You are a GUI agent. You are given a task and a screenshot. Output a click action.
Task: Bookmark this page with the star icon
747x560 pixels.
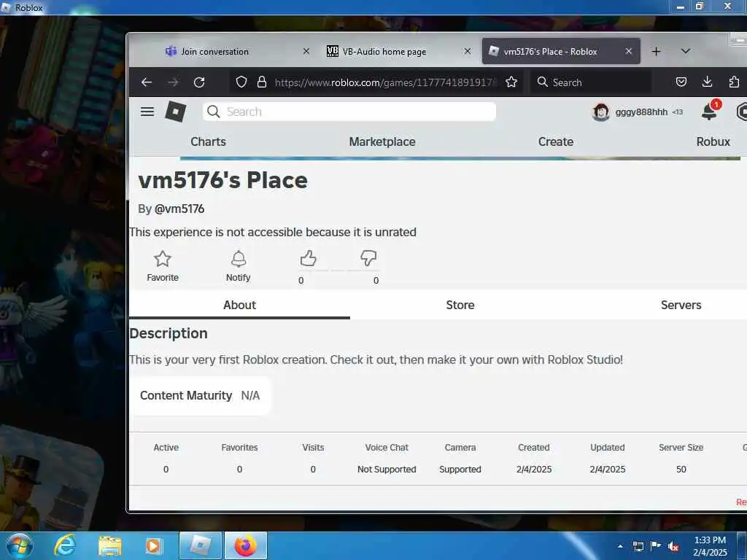tap(511, 82)
